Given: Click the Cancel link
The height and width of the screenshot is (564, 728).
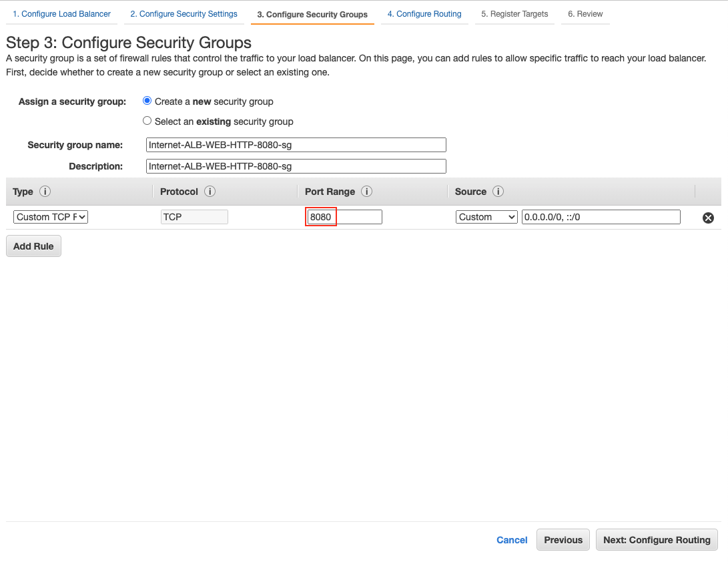Looking at the screenshot, I should click(x=512, y=540).
